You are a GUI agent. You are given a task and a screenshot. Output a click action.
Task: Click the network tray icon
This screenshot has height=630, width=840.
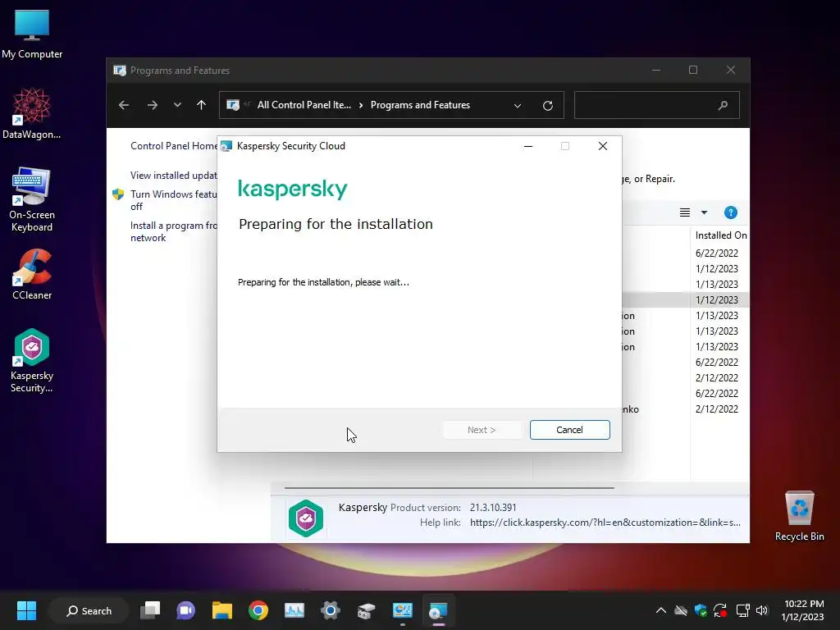[742, 610]
